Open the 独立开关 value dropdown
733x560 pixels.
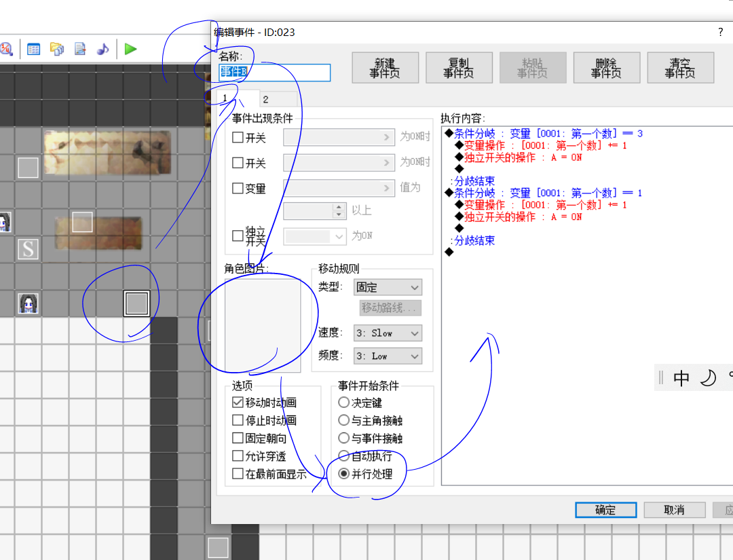[x=315, y=236]
